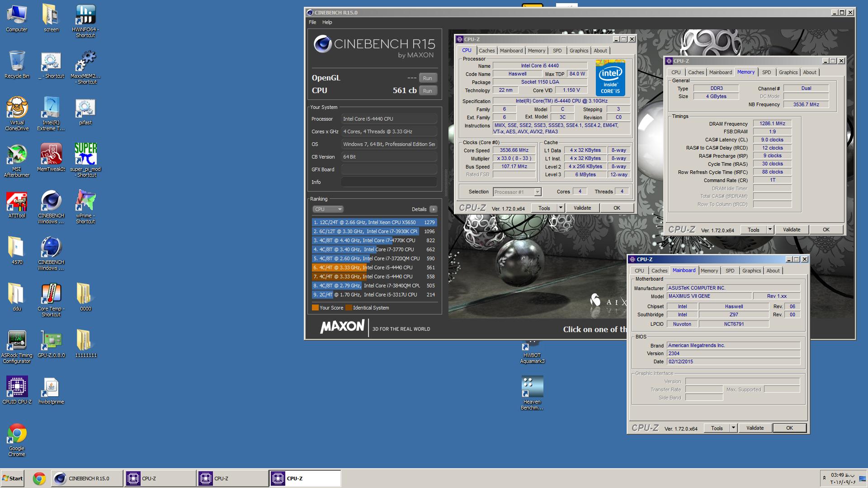Show hidden system tray icons
This screenshot has height=488, width=868.
[x=824, y=478]
